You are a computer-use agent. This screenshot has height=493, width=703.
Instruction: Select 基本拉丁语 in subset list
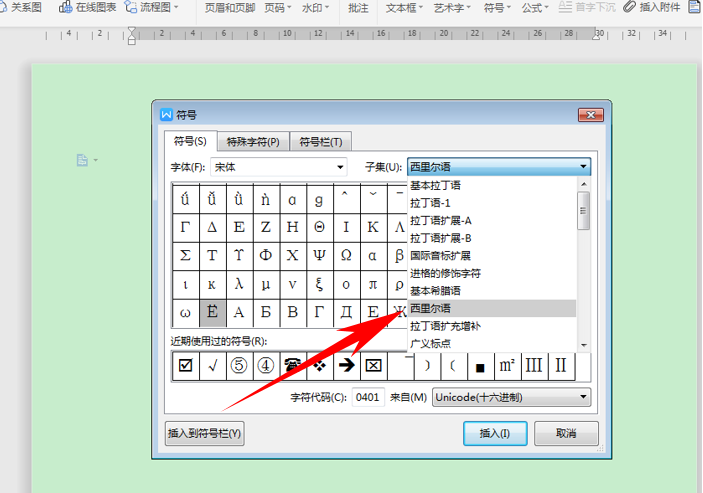[492, 185]
